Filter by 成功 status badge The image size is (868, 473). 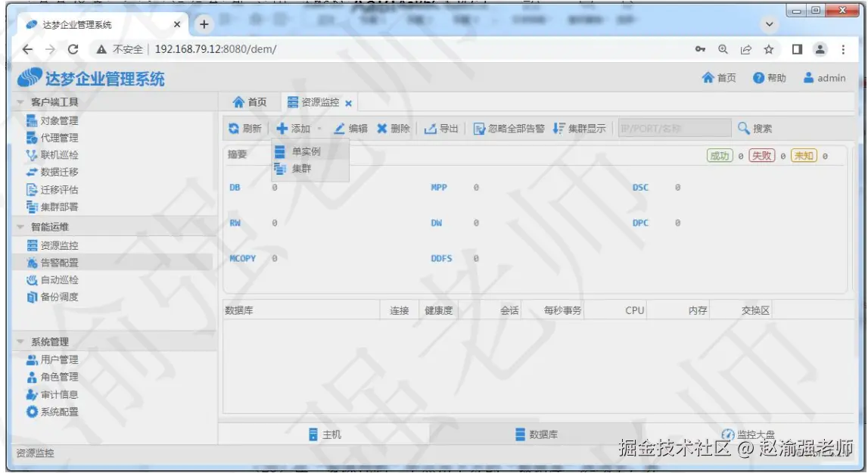(x=720, y=156)
